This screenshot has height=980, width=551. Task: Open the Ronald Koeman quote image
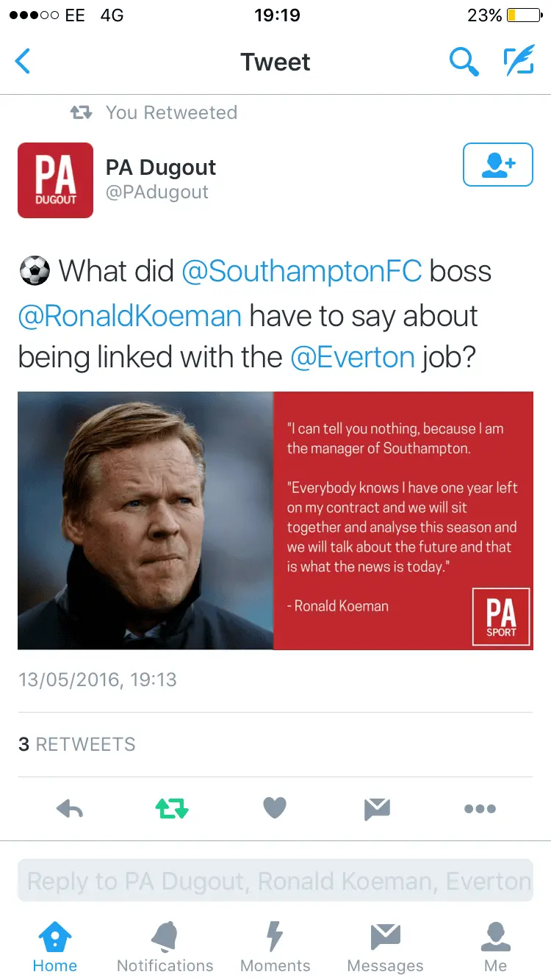275,521
